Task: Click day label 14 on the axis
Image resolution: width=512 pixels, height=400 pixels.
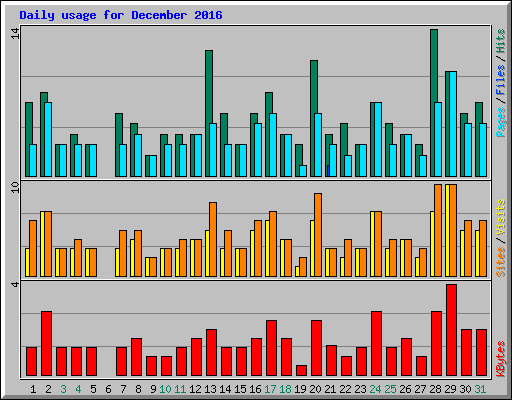Action: (225, 389)
